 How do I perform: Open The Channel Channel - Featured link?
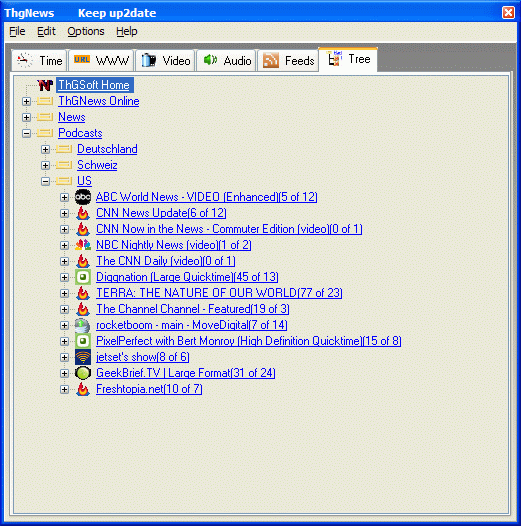pyautogui.click(x=193, y=309)
